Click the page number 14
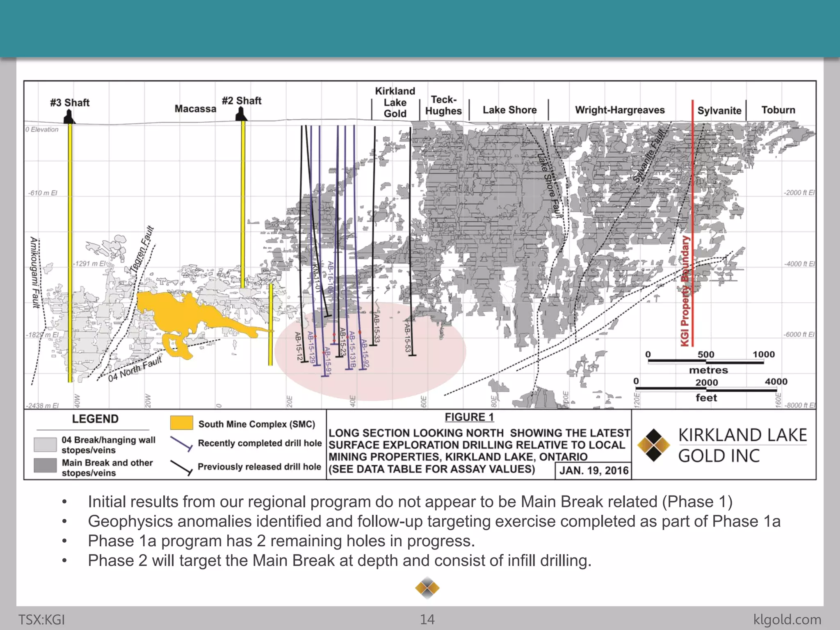840x630 pixels. coord(427,619)
